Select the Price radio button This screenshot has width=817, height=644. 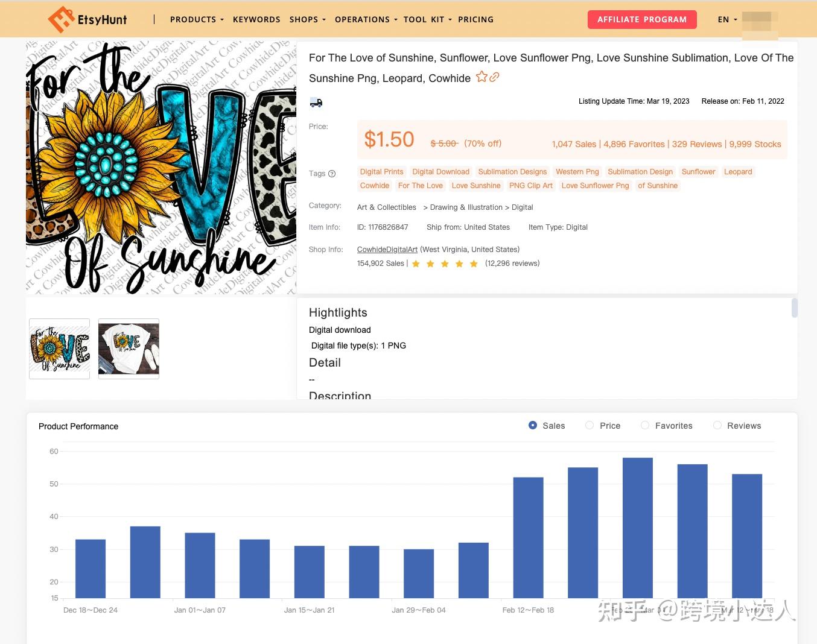click(590, 425)
